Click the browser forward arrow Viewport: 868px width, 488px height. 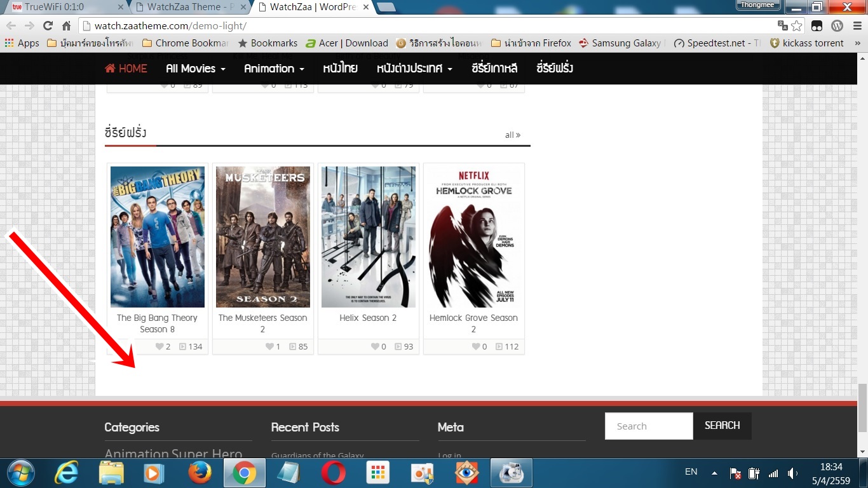click(x=29, y=26)
